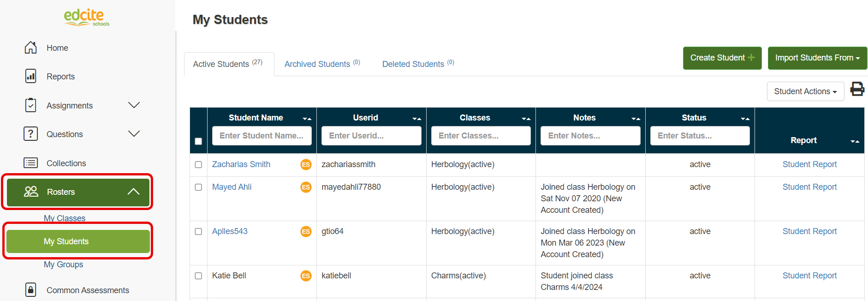Image resolution: width=868 pixels, height=301 pixels.
Task: Click the Enter Student Name filter field
Action: 262,136
